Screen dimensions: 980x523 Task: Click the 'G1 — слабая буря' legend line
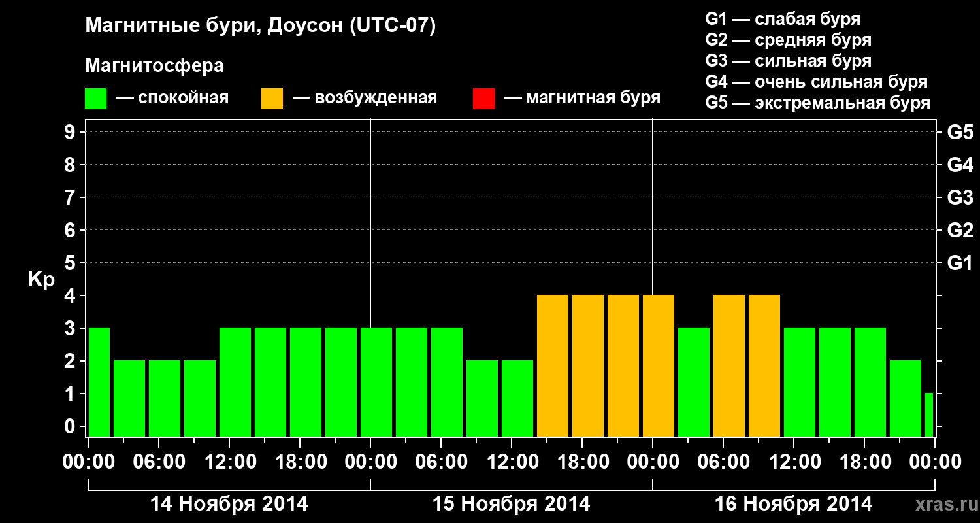click(783, 19)
